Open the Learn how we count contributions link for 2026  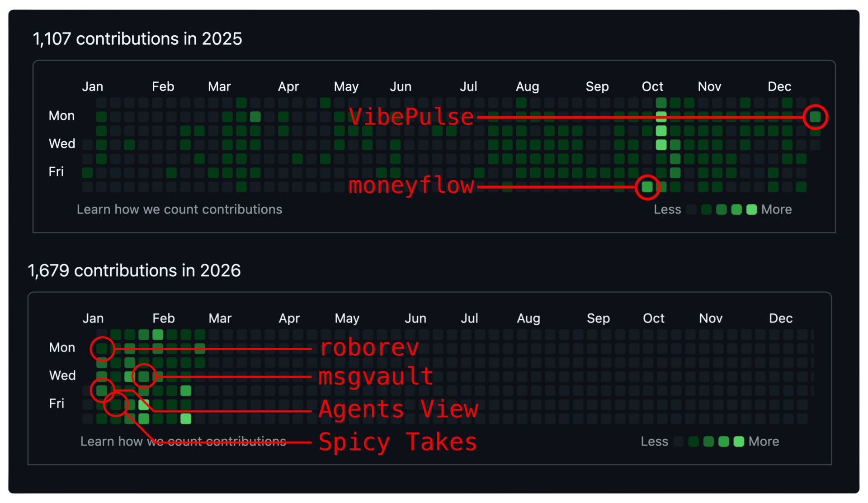click(183, 441)
